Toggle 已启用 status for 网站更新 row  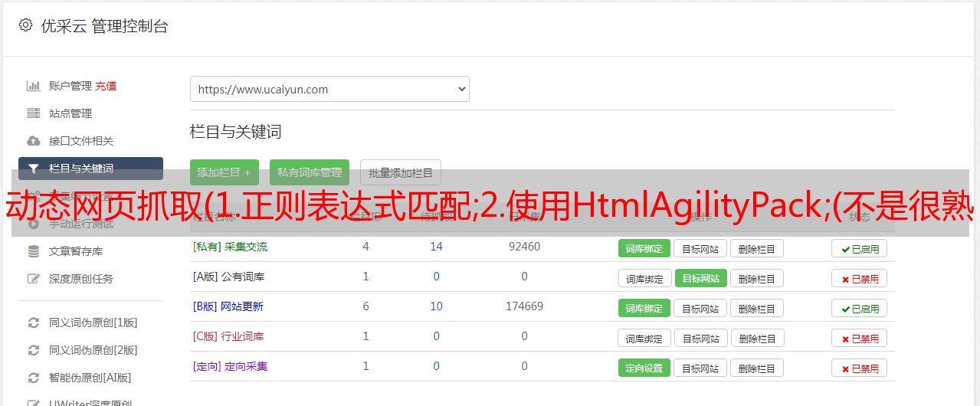tap(859, 308)
